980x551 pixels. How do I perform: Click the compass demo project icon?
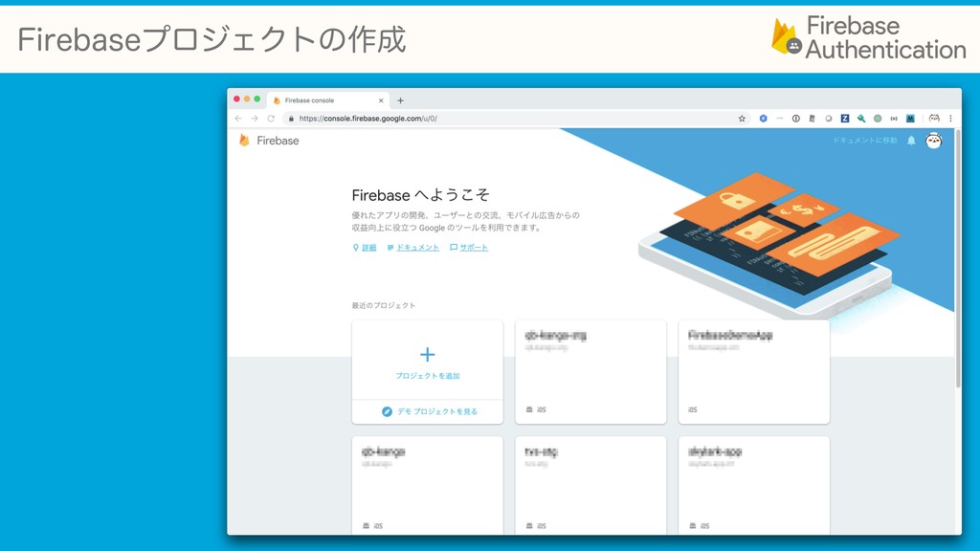(387, 411)
